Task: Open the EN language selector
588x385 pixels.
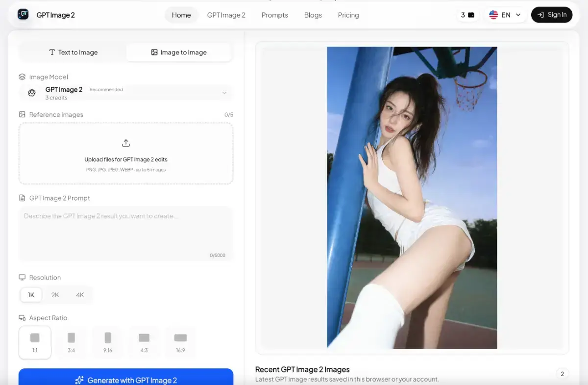Action: 505,15
